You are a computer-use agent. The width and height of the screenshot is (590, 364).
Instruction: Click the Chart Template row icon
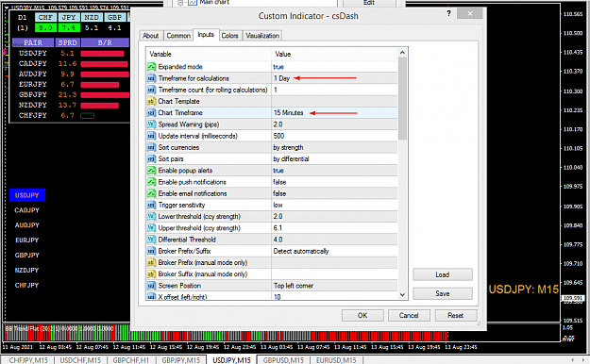click(151, 101)
